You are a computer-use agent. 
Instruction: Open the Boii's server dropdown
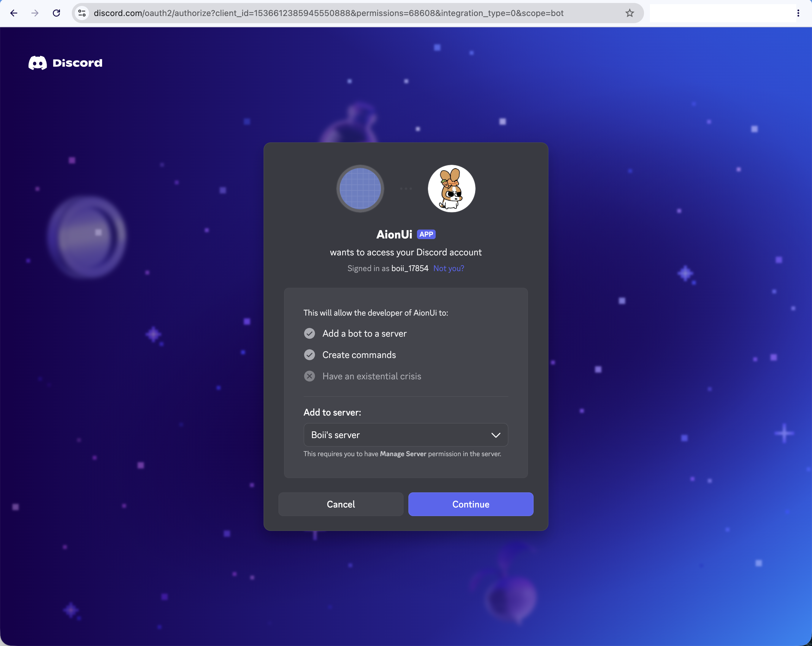point(406,435)
